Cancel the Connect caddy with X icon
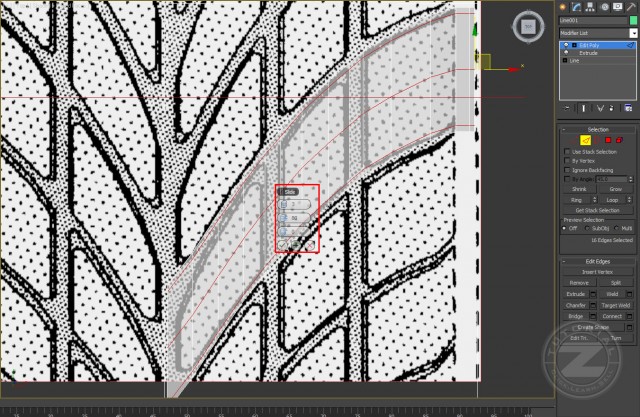The image size is (640, 417). (x=311, y=243)
